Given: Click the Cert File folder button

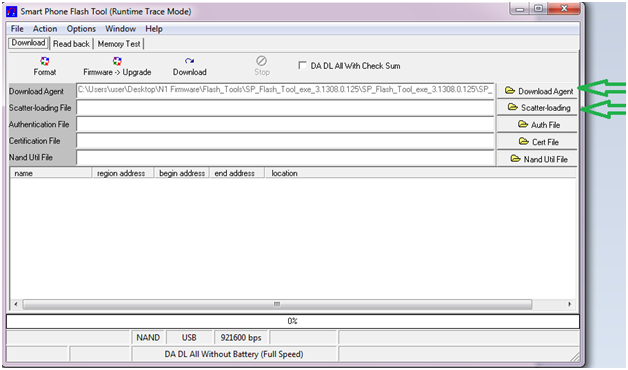Looking at the screenshot, I should tap(537, 142).
